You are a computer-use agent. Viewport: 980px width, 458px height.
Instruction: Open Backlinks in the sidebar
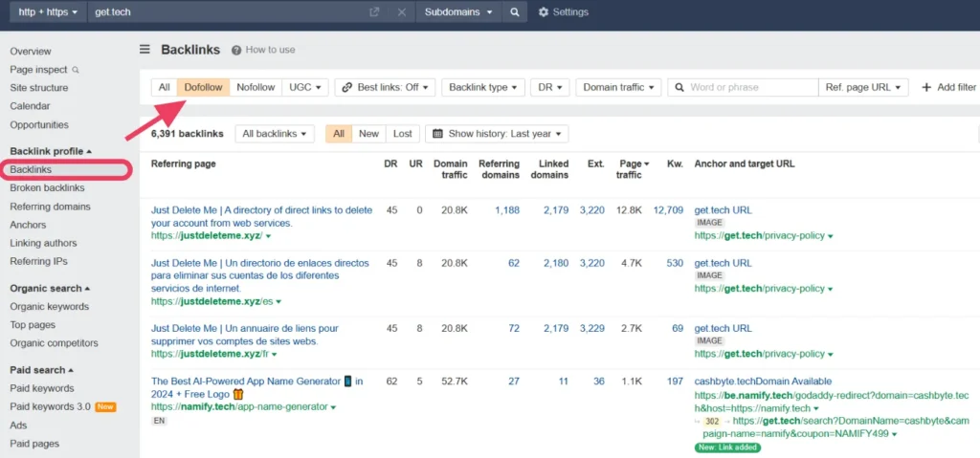[31, 169]
